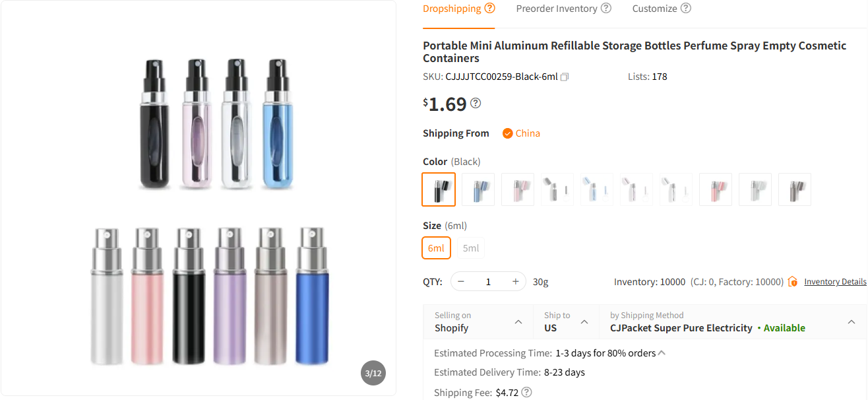Collapse the CJPacket shipping method panel
This screenshot has width=868, height=400.
click(851, 321)
